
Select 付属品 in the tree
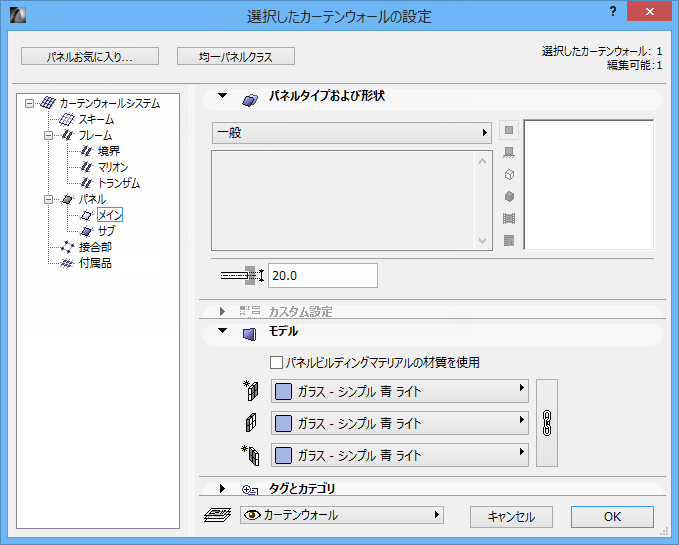(95, 263)
